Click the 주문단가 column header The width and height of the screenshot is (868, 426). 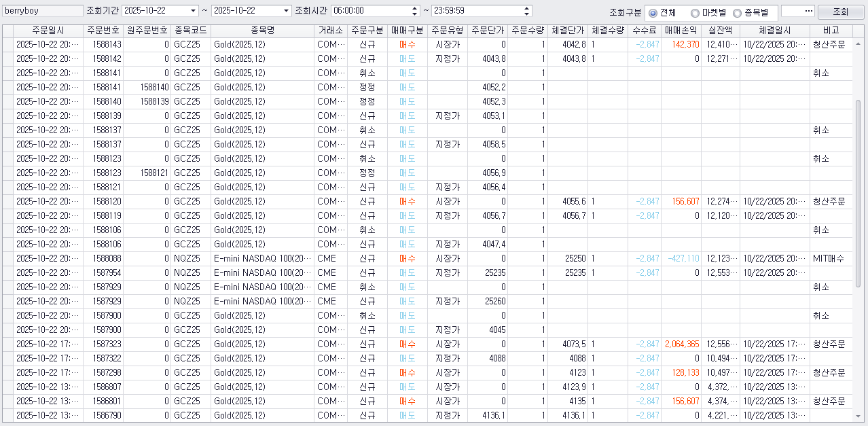(x=488, y=31)
